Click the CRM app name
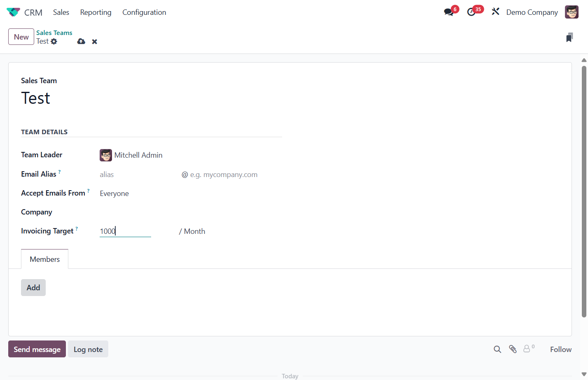The image size is (588, 380). 33,12
